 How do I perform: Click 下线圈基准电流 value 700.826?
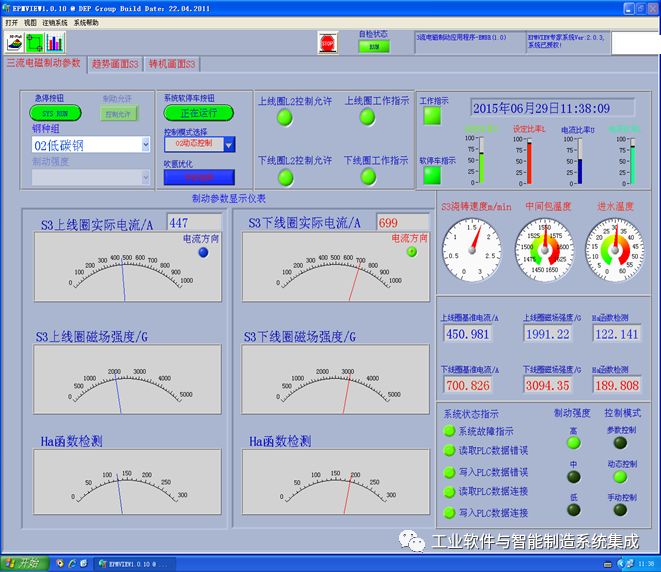click(x=468, y=385)
